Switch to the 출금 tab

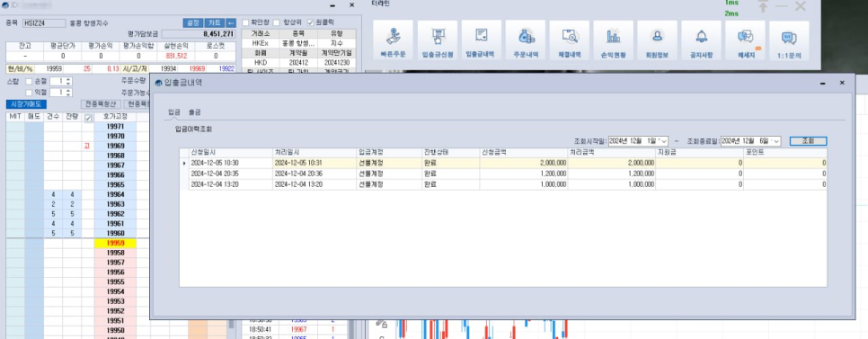[x=194, y=112]
